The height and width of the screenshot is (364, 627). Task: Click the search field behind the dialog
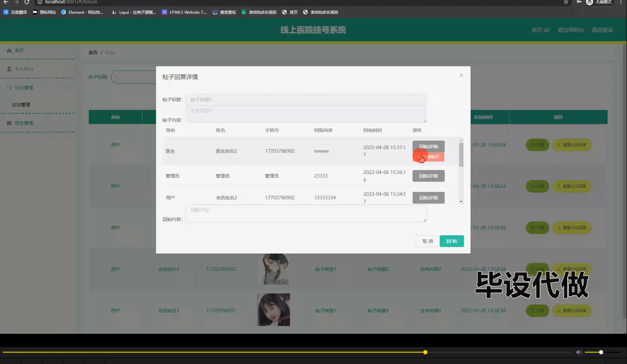coord(134,77)
